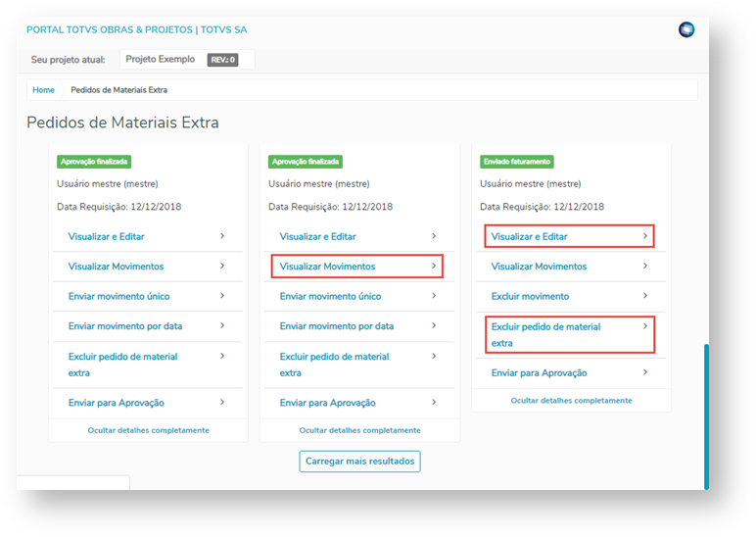Click the TOTVS user avatar icon
Screen dimensions: 756x537
pyautogui.click(x=686, y=30)
